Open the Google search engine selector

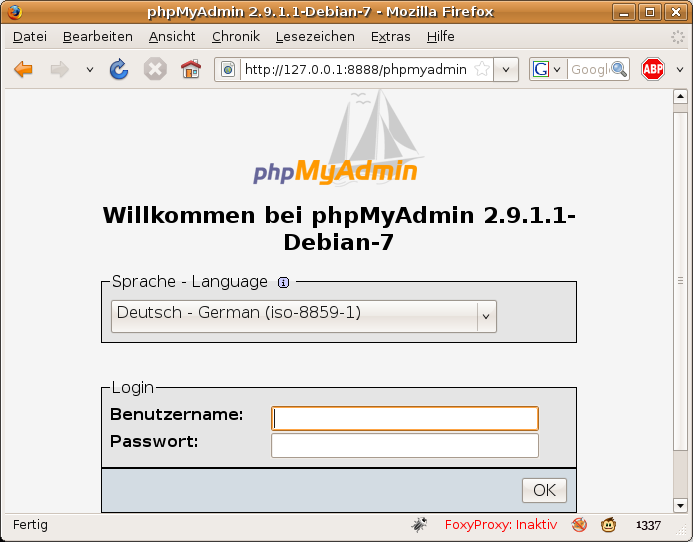pos(547,69)
